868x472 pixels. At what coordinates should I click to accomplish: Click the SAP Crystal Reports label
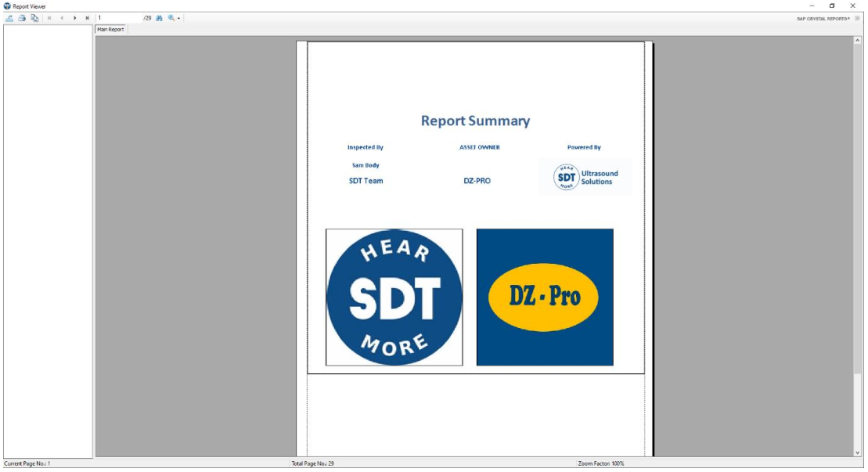click(823, 18)
